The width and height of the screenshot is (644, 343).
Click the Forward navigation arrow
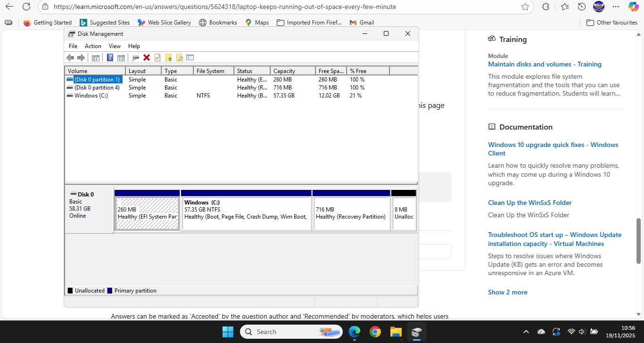(81, 57)
